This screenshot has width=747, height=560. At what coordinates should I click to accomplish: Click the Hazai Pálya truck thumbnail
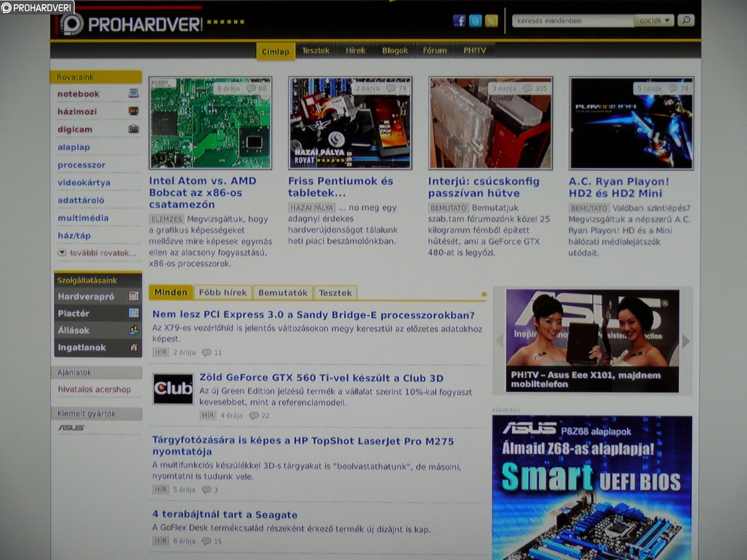tap(350, 123)
